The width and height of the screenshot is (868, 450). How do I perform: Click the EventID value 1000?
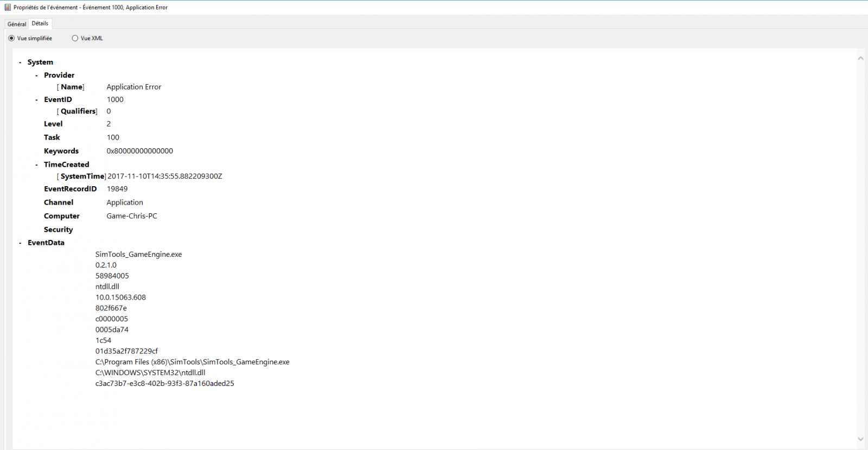(115, 99)
